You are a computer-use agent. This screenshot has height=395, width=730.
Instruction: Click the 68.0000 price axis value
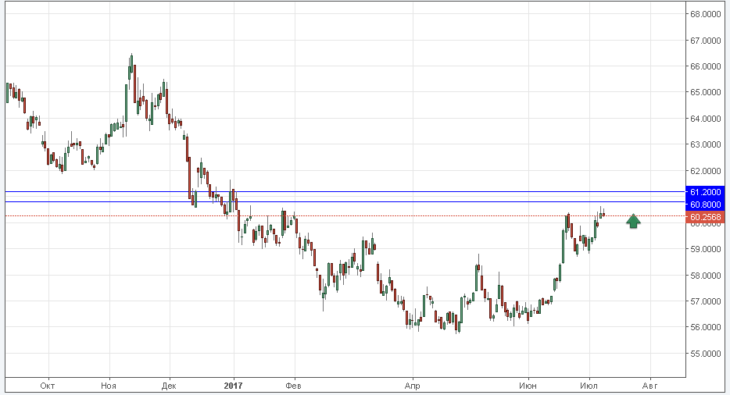(x=705, y=14)
